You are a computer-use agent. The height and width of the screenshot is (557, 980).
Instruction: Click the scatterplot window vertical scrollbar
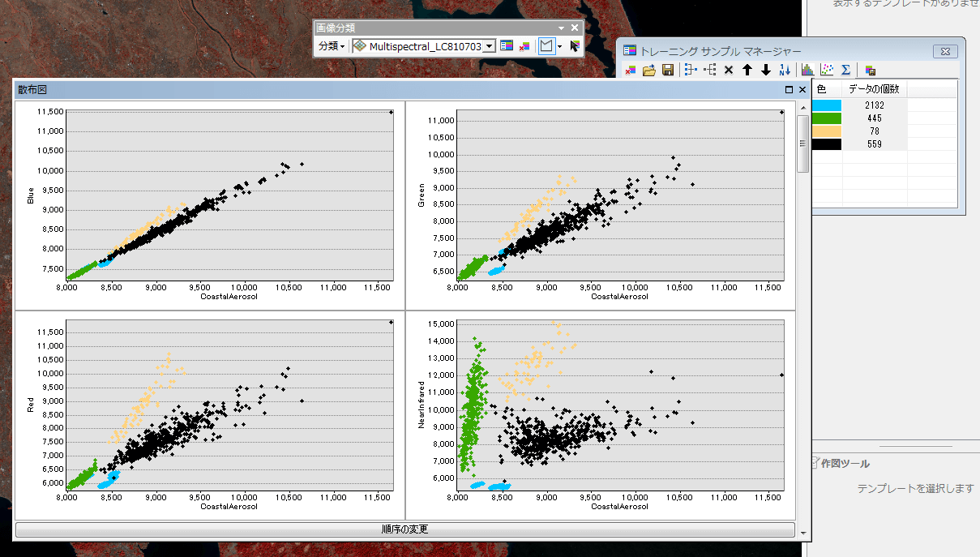click(x=802, y=144)
